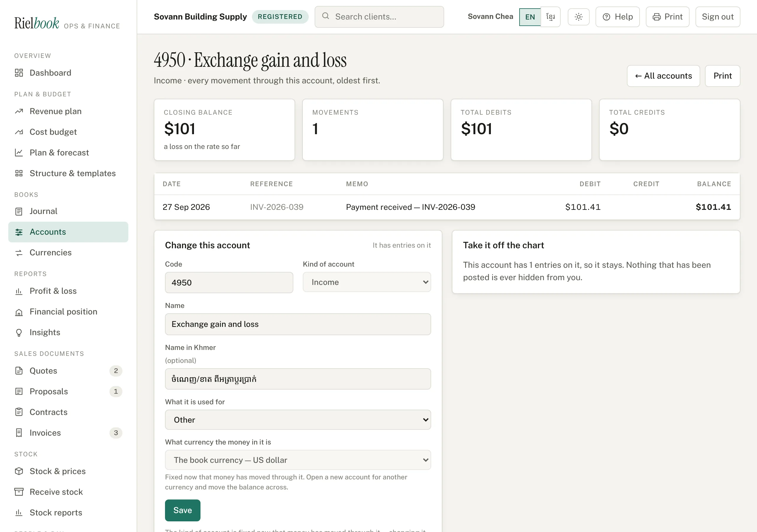Go back to All accounts

click(x=663, y=76)
